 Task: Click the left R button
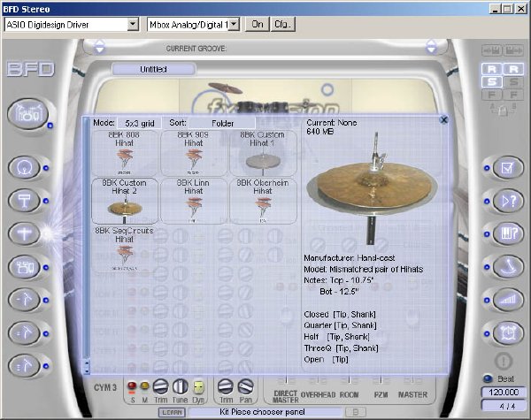[492, 69]
